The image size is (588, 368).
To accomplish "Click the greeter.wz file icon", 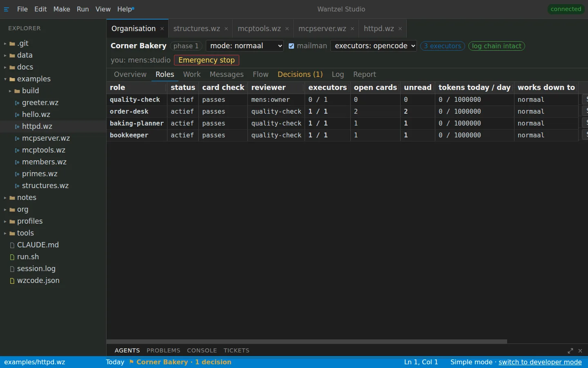I will (x=17, y=103).
